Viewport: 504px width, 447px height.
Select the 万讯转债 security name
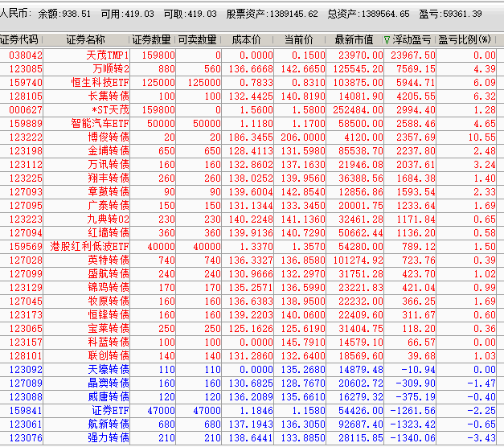pyautogui.click(x=109, y=164)
